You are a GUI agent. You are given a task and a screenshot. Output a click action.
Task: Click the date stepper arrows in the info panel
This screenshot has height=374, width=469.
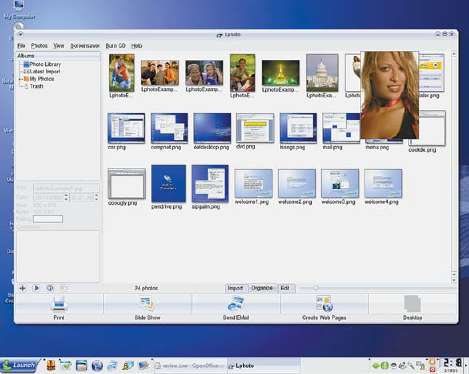point(66,197)
